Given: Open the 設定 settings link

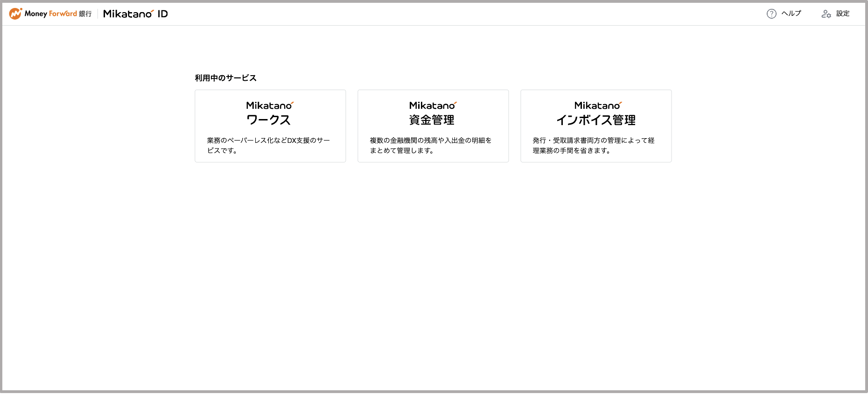Looking at the screenshot, I should (836, 14).
